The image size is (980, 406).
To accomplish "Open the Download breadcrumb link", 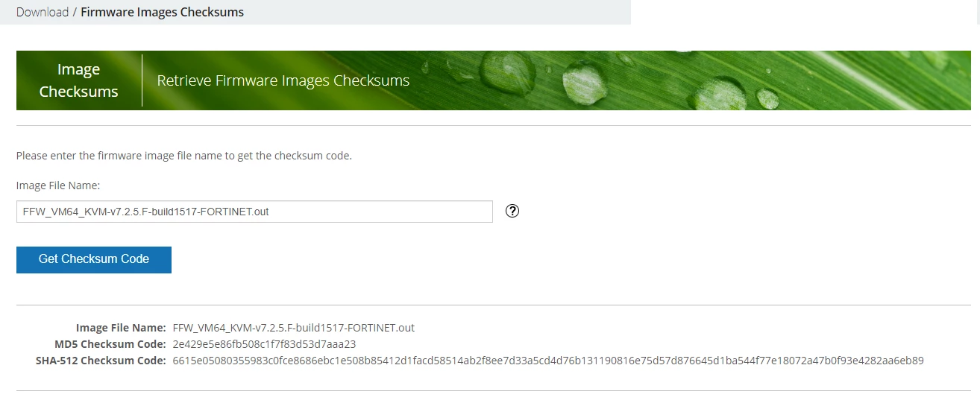I will (x=43, y=12).
